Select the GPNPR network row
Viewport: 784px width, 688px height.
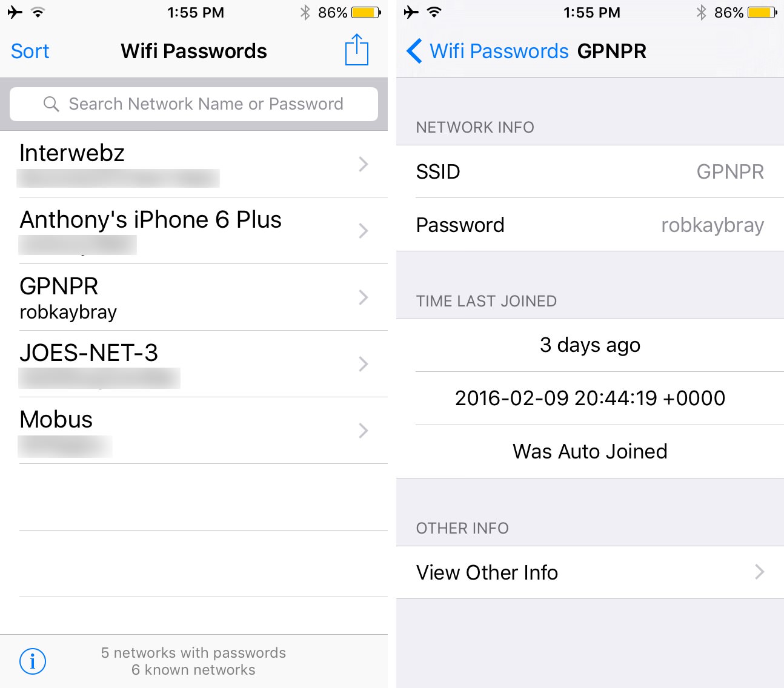(x=194, y=297)
